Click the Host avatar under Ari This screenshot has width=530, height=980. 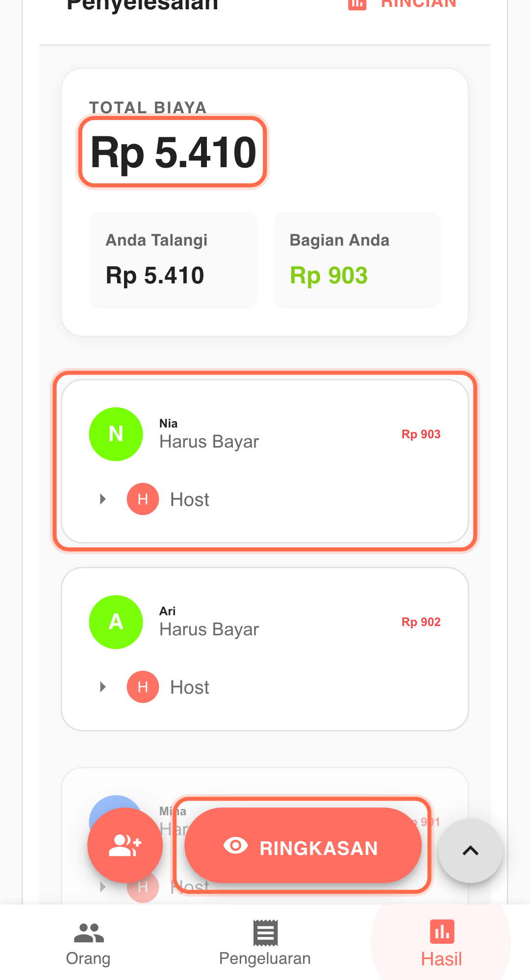coord(143,687)
